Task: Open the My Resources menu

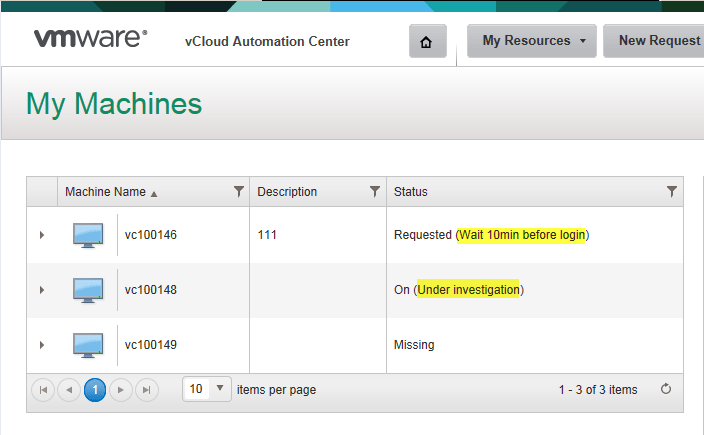Action: [531, 41]
